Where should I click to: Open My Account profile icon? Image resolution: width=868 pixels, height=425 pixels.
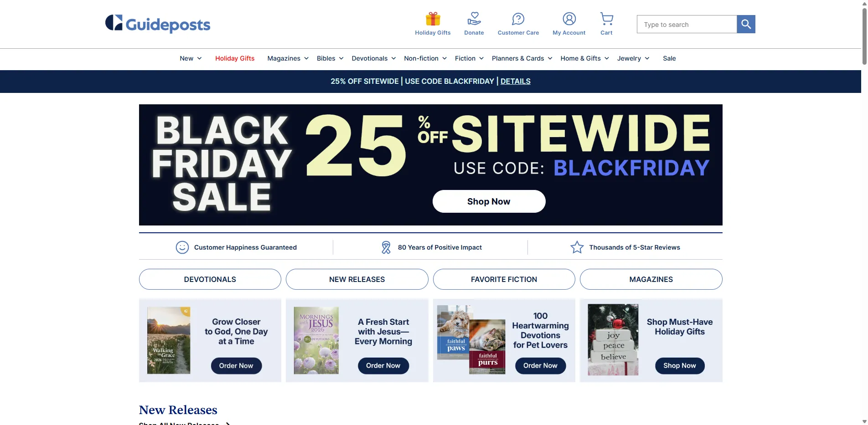coord(569,19)
